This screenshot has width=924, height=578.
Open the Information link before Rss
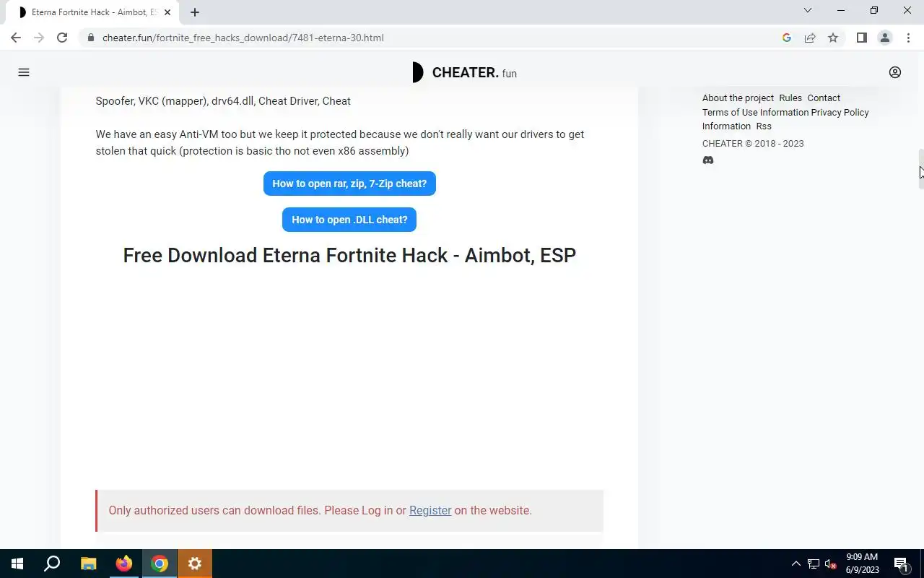[x=726, y=126]
